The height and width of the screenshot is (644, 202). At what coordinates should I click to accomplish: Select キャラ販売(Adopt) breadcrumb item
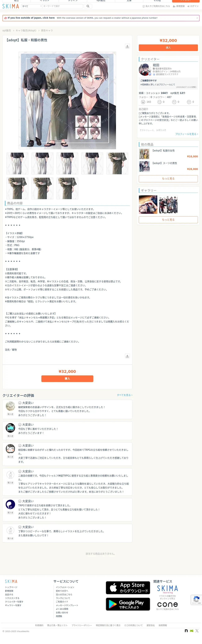click(26, 31)
